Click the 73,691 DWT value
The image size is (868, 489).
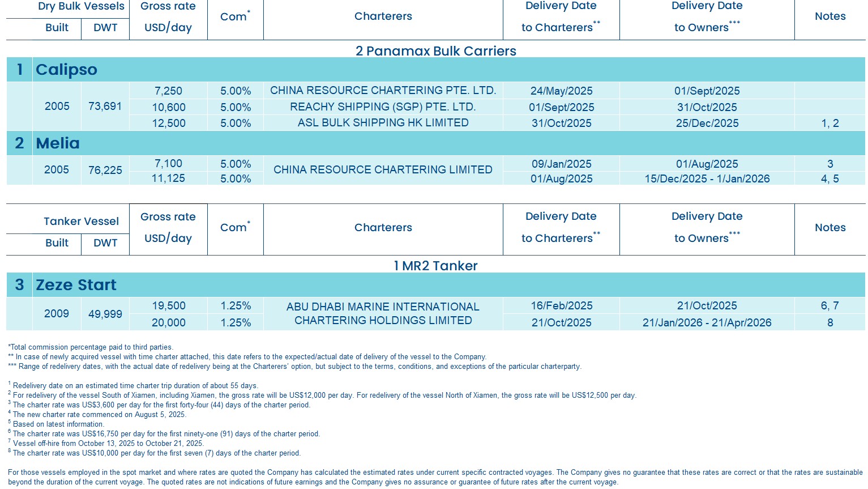[x=105, y=107]
